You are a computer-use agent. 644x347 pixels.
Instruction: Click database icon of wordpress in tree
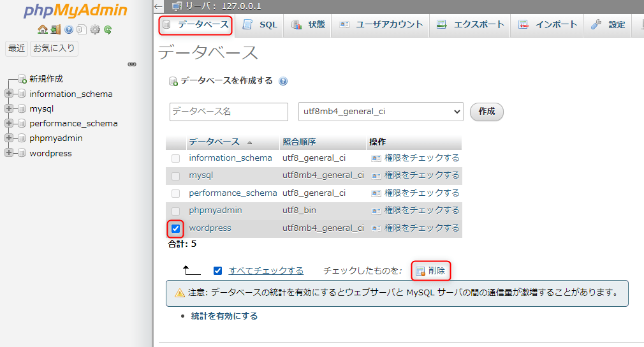pos(22,153)
